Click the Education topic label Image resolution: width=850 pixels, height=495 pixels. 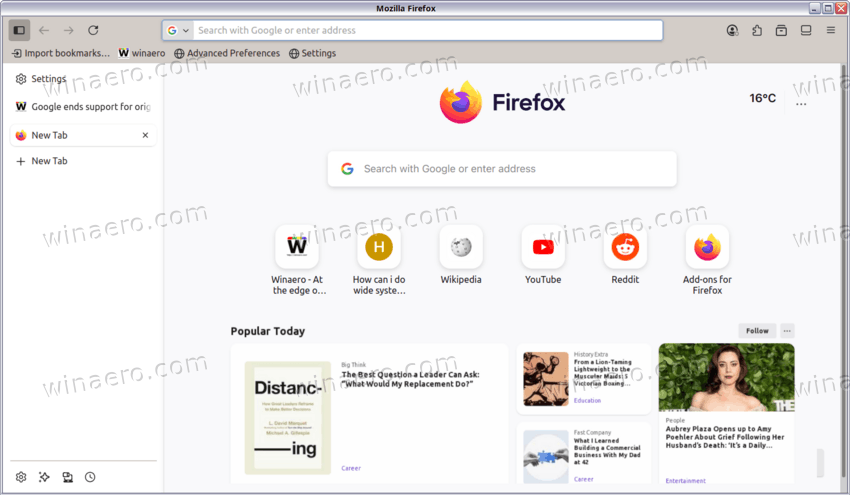pyautogui.click(x=587, y=401)
